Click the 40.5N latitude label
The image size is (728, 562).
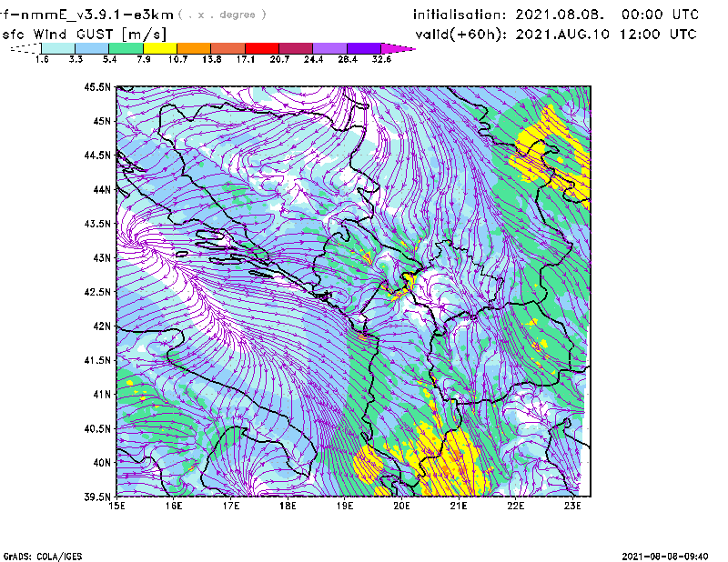pyautogui.click(x=97, y=429)
